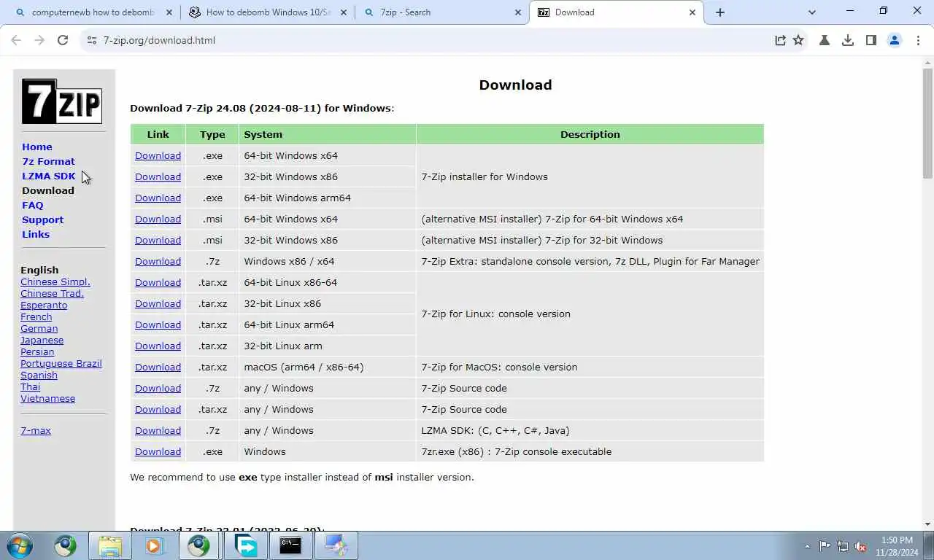Image resolution: width=934 pixels, height=560 pixels.
Task: Open the 7-max link
Action: click(x=36, y=430)
